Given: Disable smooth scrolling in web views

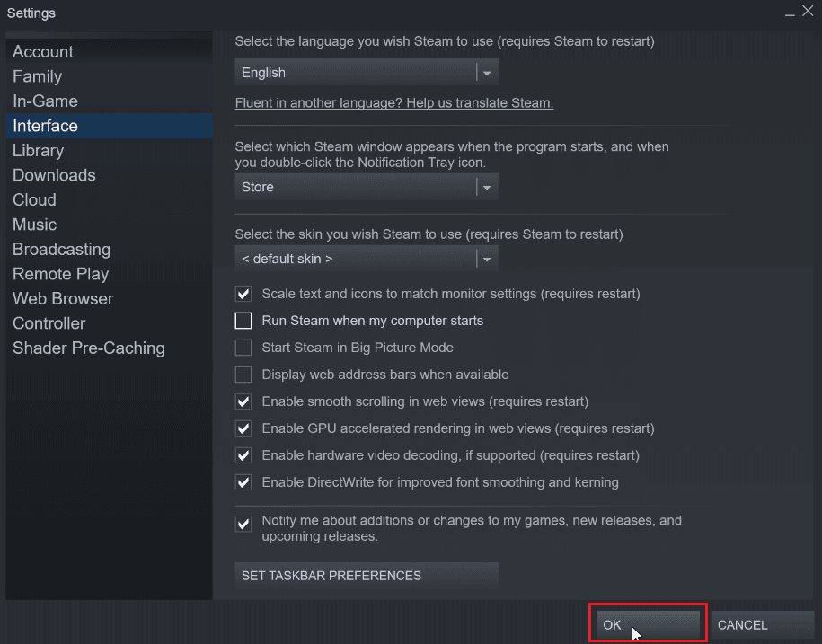Looking at the screenshot, I should coord(243,401).
